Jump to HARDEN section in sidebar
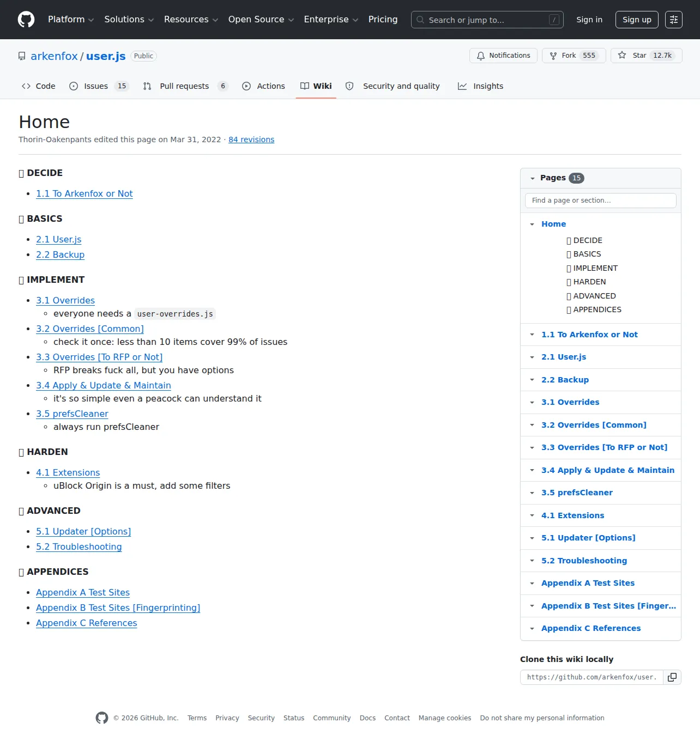 (586, 282)
